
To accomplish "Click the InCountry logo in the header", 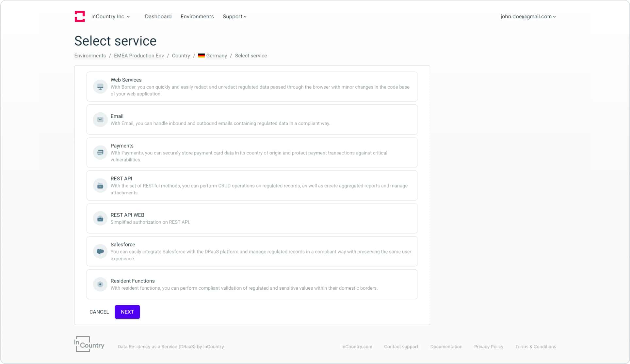I will [79, 16].
